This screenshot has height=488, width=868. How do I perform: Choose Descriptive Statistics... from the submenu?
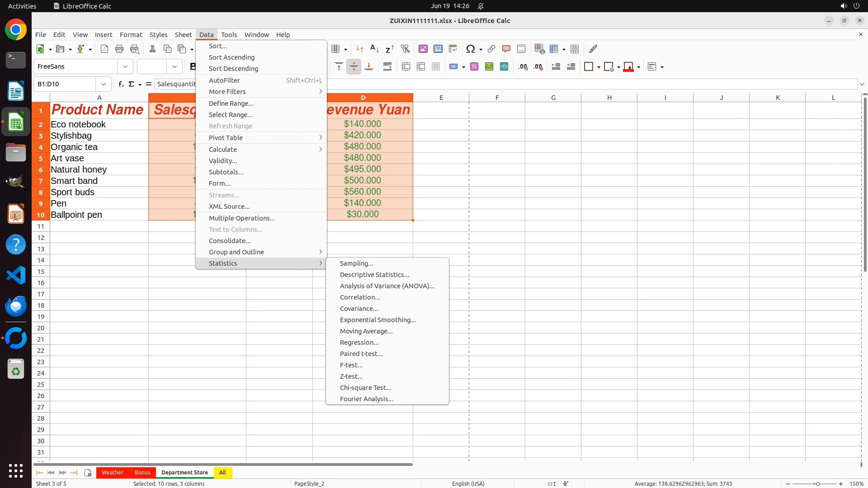[374, 275]
